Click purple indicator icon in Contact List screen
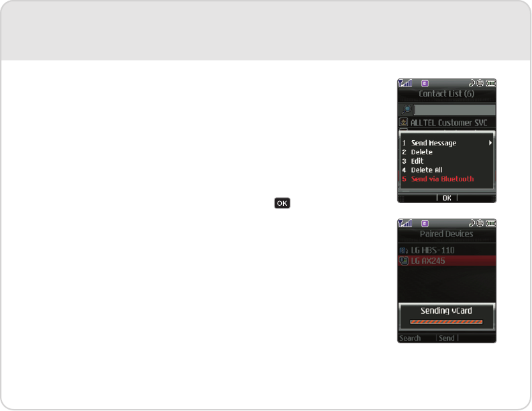This screenshot has width=532, height=411. [x=425, y=83]
